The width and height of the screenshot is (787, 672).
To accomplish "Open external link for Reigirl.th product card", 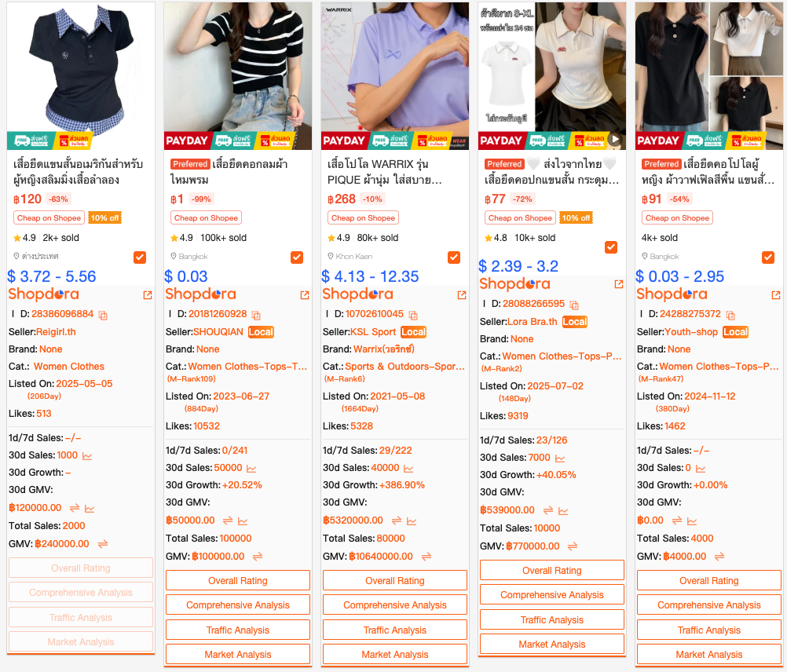I will pos(148,295).
